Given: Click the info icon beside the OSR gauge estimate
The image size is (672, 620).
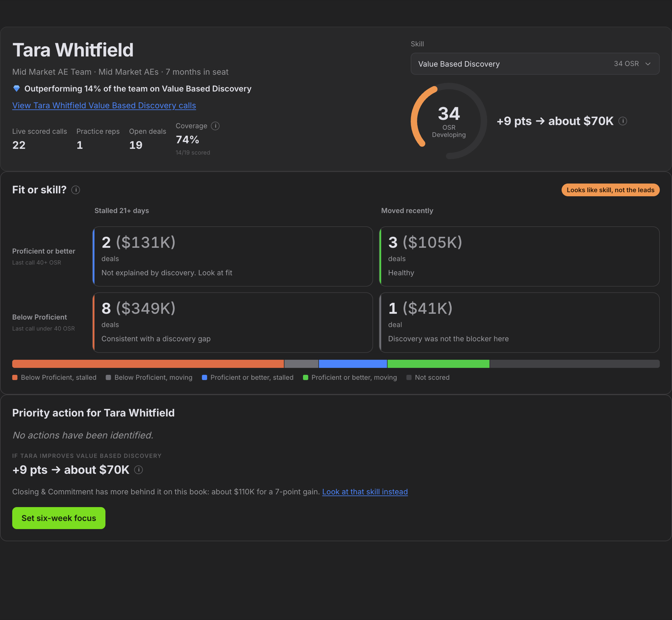Looking at the screenshot, I should 623,121.
